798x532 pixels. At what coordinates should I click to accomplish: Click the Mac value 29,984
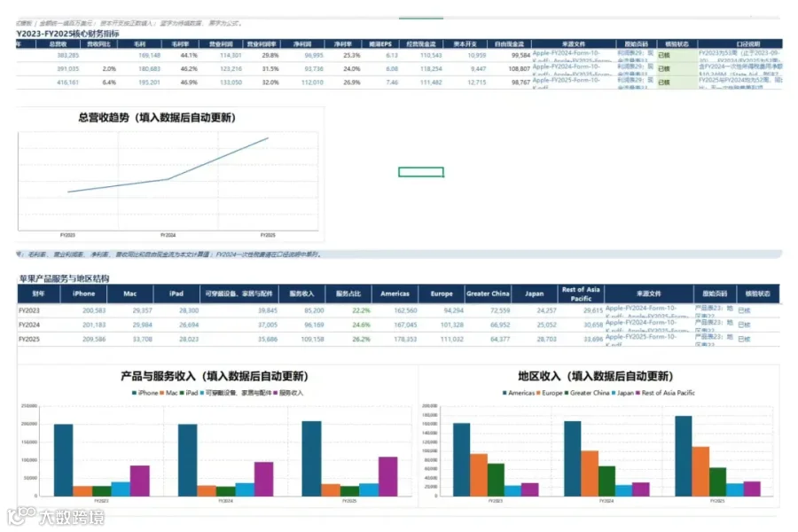click(x=143, y=325)
